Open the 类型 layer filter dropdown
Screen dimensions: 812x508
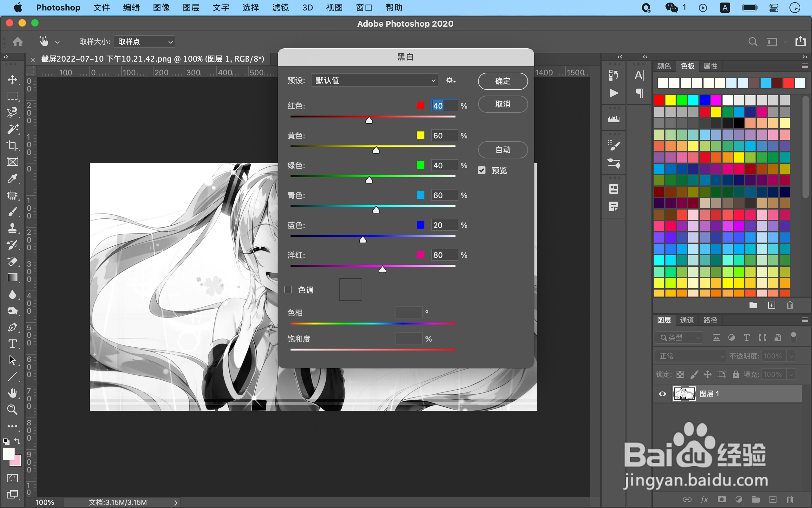(x=678, y=338)
